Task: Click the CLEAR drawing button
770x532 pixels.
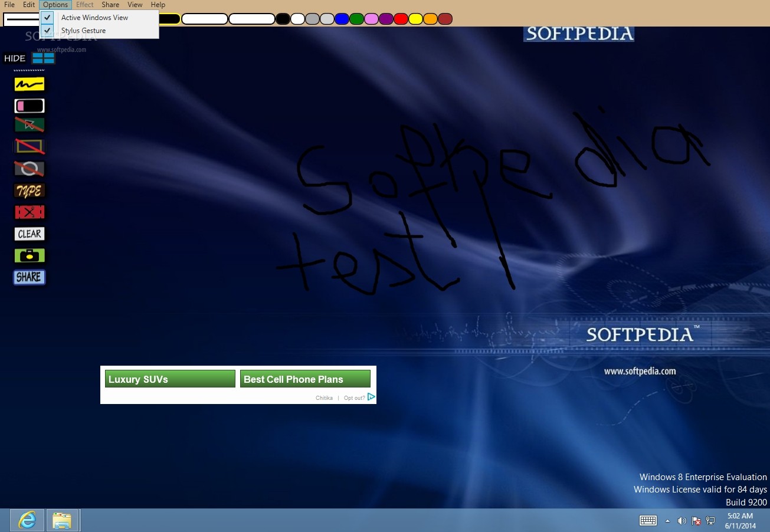Action: click(x=30, y=234)
